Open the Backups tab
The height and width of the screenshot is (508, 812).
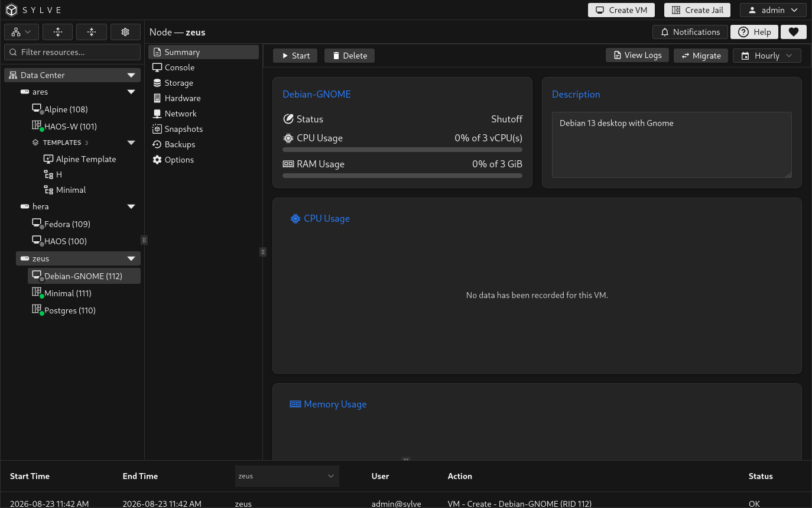click(x=203, y=144)
